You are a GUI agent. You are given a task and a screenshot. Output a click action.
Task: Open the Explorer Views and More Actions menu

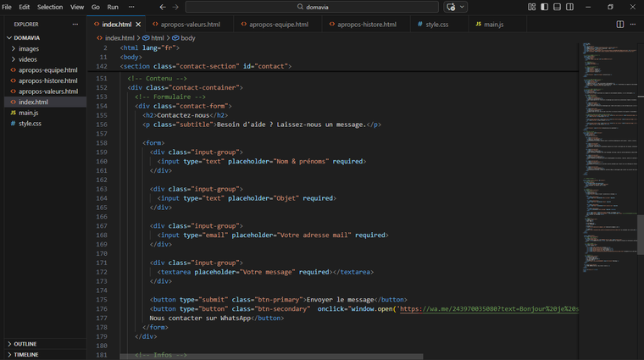pyautogui.click(x=75, y=25)
